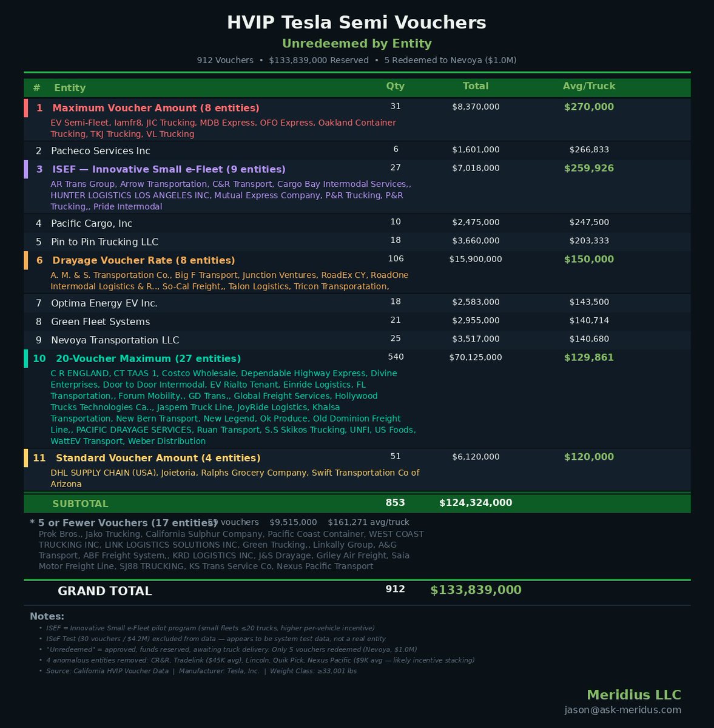Click the $259,926 ISEF average
This screenshot has width=714, height=728.
(589, 168)
